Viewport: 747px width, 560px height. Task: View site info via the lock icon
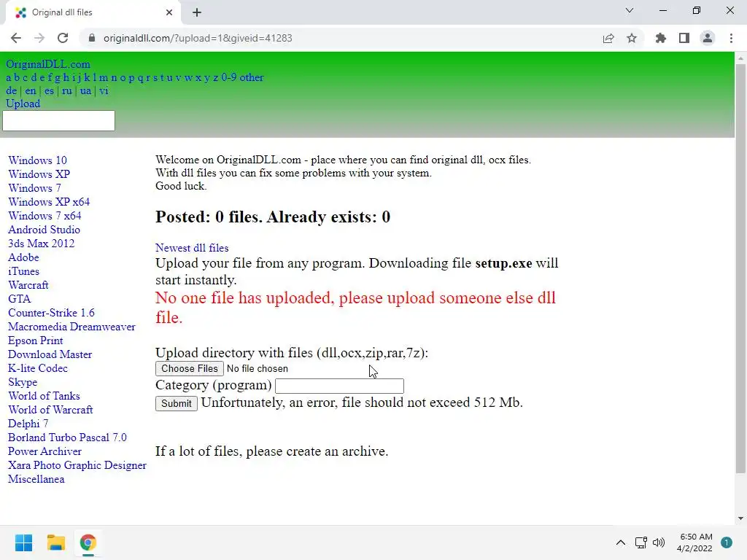92,38
